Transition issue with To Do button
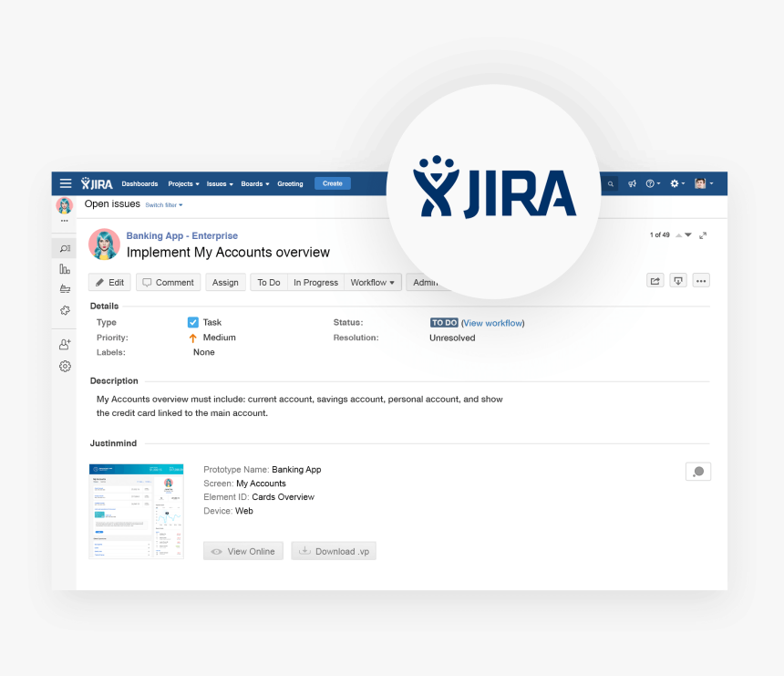This screenshot has width=784, height=676. point(269,282)
